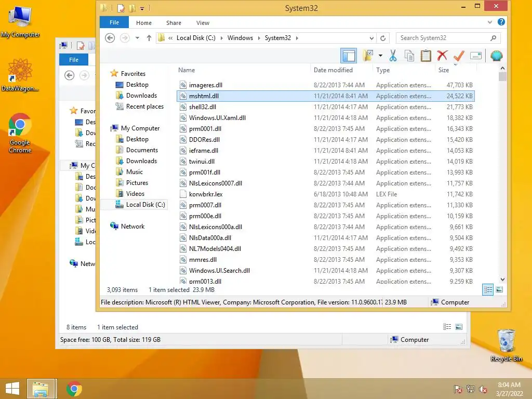
Task: Select Favorites in the navigation pane
Action: (x=133, y=74)
